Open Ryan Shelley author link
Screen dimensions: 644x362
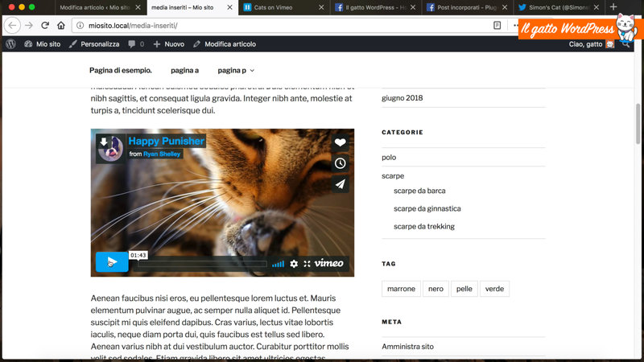click(162, 154)
